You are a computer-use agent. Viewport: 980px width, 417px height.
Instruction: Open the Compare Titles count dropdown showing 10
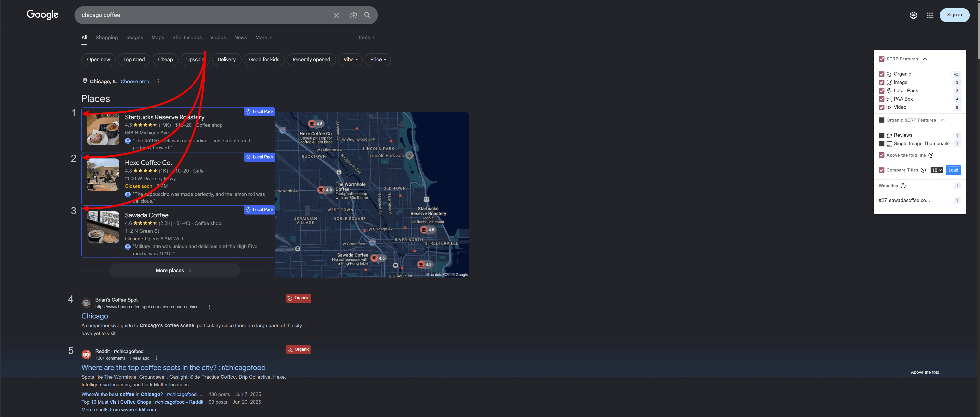(937, 170)
